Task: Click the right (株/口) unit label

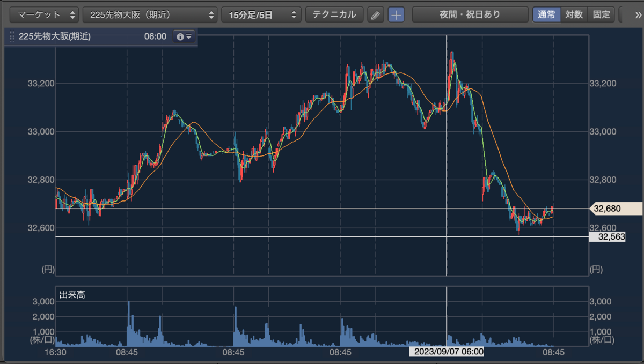Action: pos(603,340)
